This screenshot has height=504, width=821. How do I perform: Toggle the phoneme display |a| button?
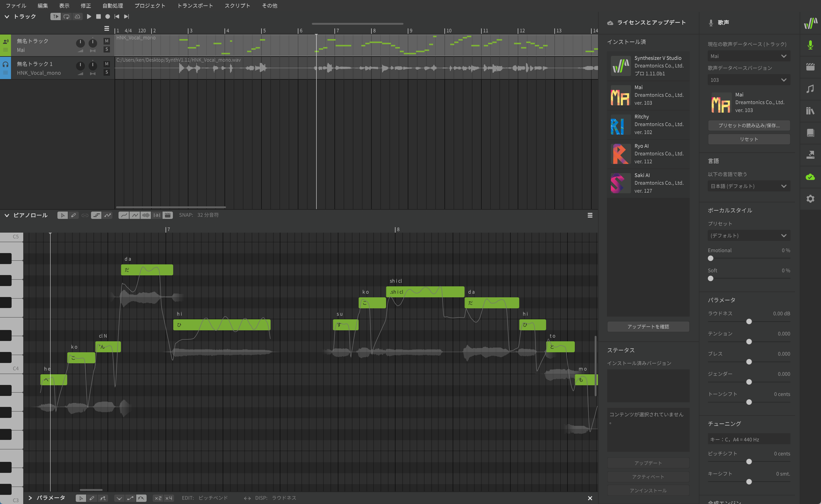pyautogui.click(x=157, y=215)
